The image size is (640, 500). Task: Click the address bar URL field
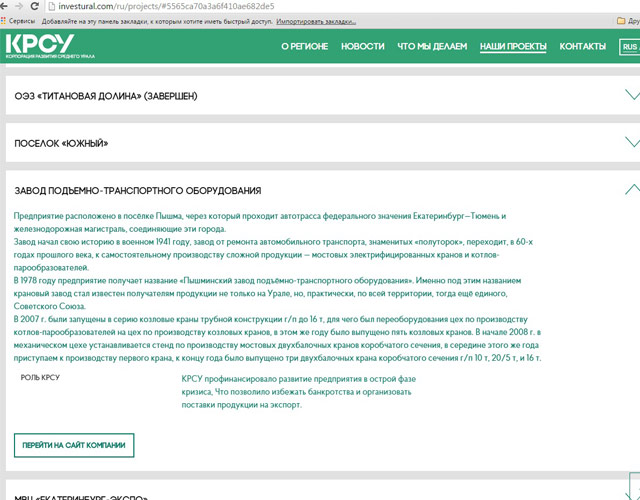[x=300, y=6]
